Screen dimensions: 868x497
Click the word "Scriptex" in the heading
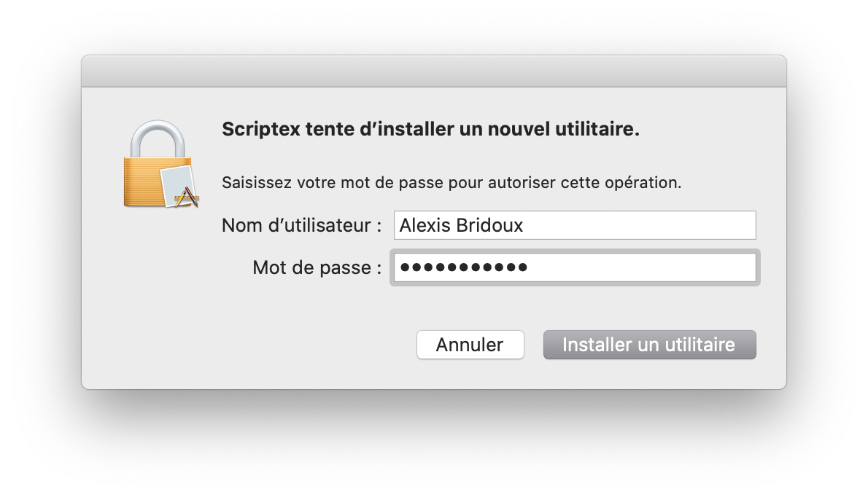(x=254, y=130)
